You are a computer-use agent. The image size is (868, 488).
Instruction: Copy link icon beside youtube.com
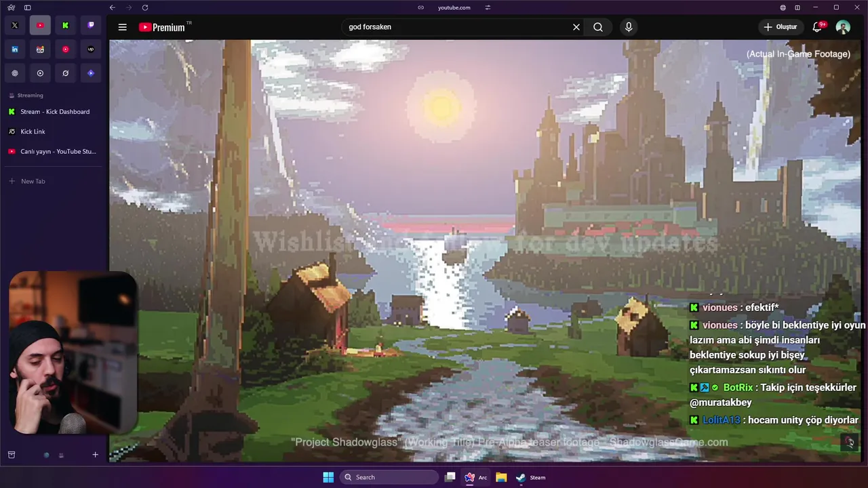[420, 7]
